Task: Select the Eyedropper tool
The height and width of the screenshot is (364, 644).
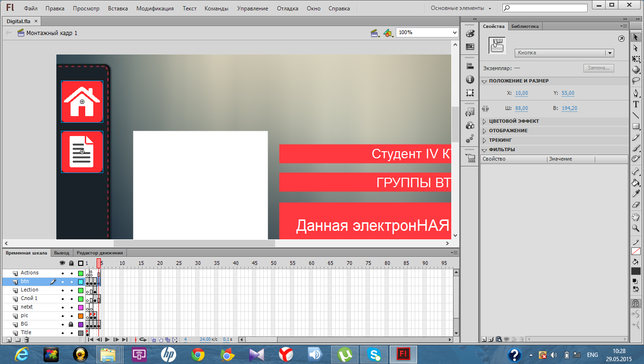Action: [636, 194]
